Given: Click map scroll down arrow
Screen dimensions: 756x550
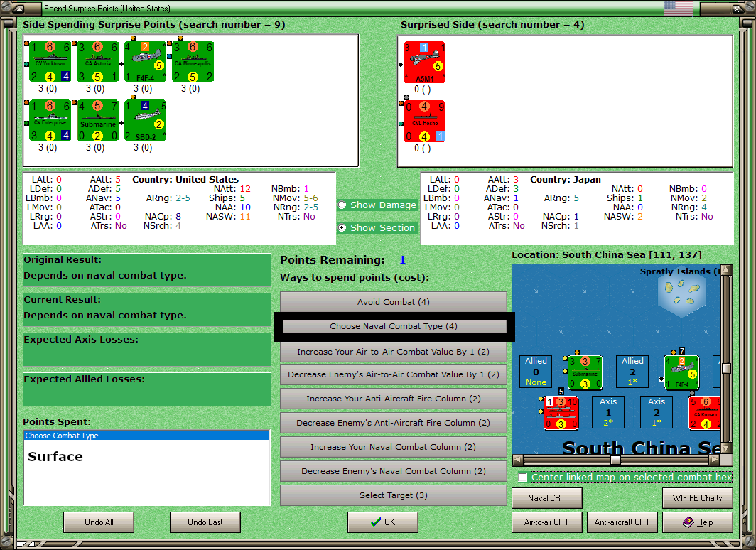Looking at the screenshot, I should click(726, 449).
